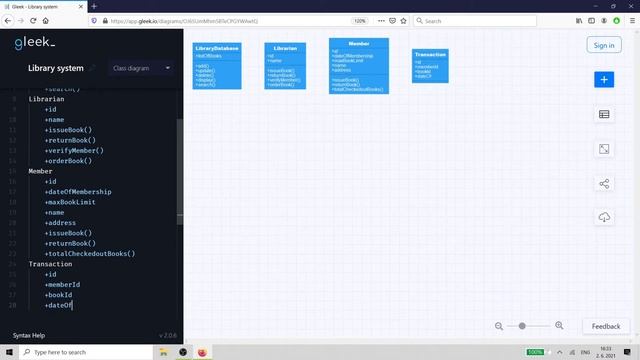Click the code editor vertical scrollbar
The image size is (640, 360).
180,171
